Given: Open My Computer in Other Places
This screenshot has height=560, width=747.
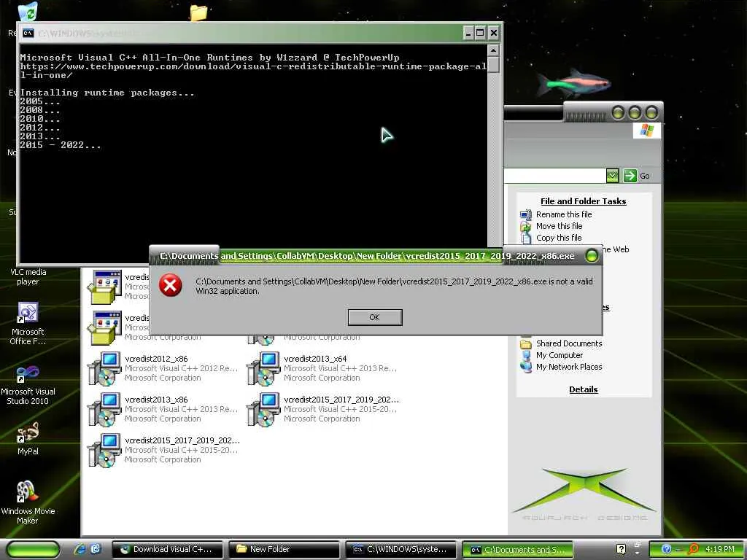Looking at the screenshot, I should 560,355.
